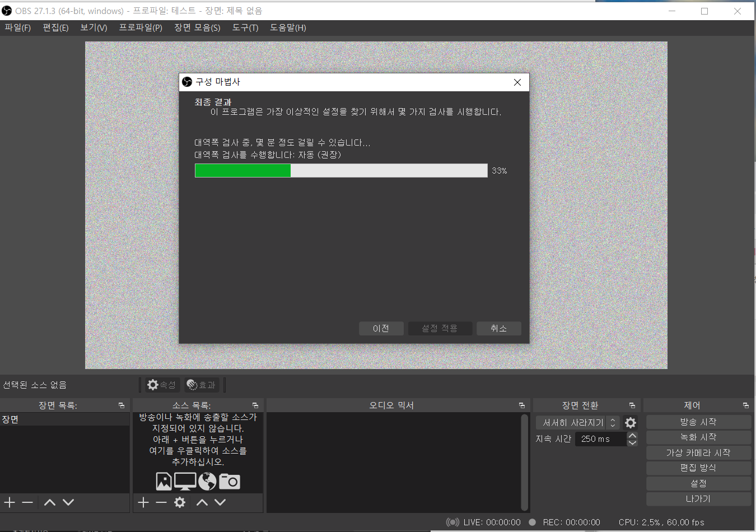Click the audio mixer scrollbar

(524, 462)
